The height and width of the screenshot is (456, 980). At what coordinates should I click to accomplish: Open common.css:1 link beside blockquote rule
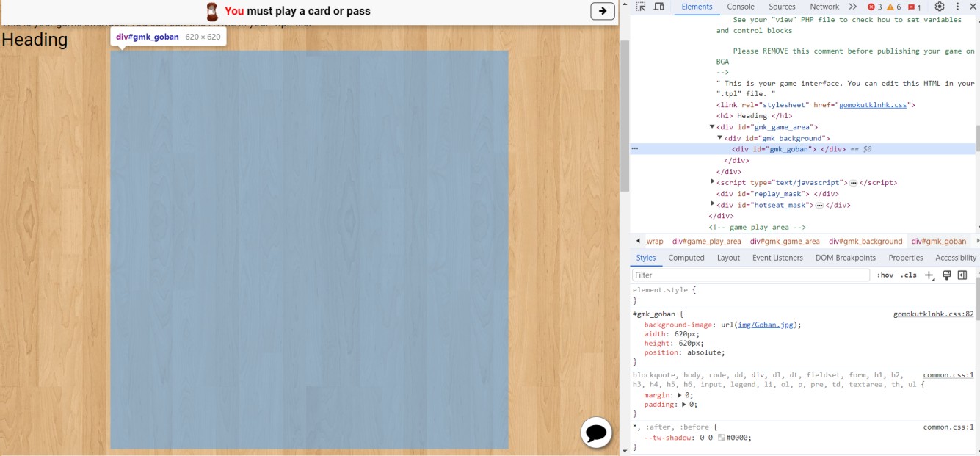(948, 375)
